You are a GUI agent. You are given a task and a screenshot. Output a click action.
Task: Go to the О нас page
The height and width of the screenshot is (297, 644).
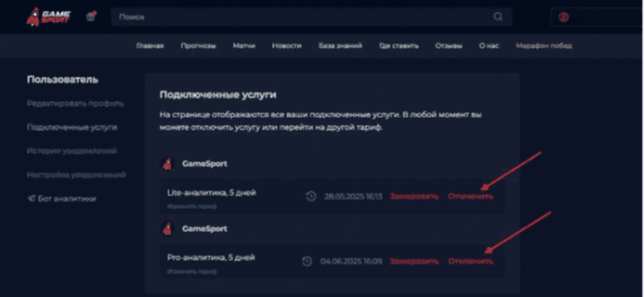coord(489,45)
